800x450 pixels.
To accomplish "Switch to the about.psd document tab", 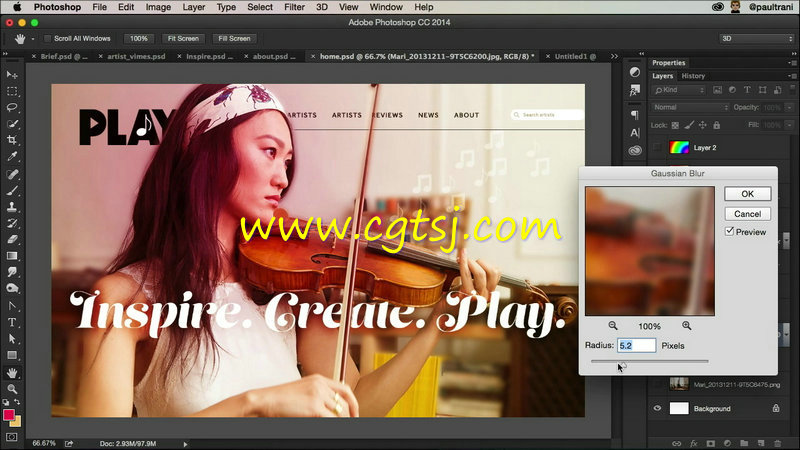I will (x=270, y=56).
